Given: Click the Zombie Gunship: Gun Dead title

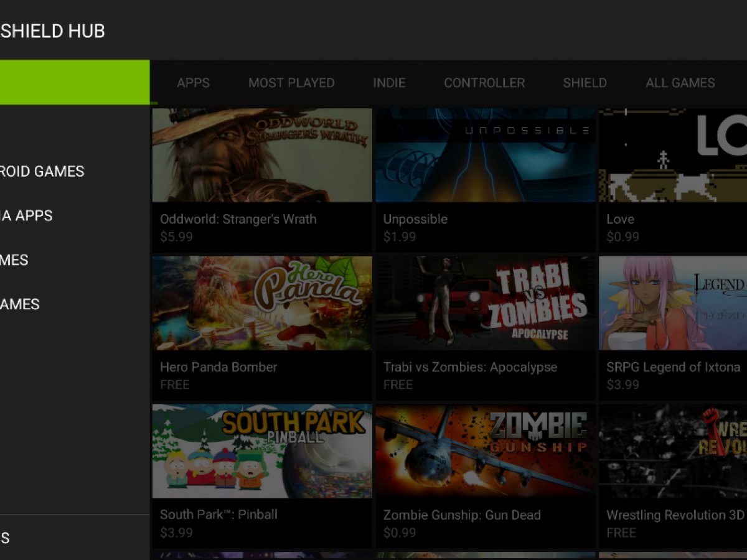Looking at the screenshot, I should 462,515.
